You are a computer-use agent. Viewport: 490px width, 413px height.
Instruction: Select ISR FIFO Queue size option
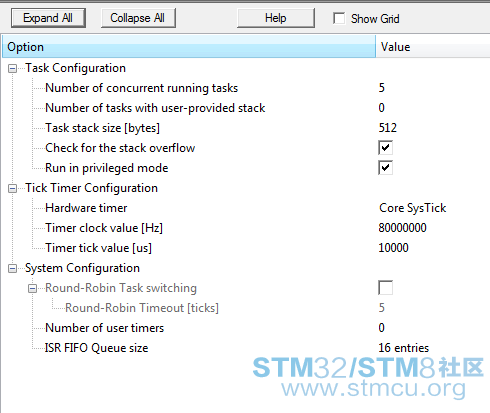[97, 348]
